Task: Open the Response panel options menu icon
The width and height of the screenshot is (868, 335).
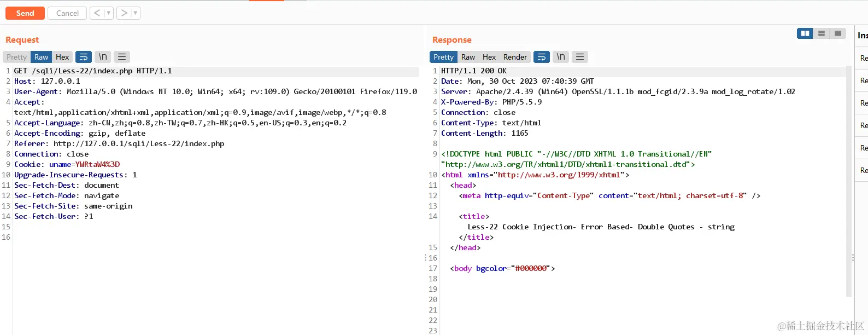Action: click(x=580, y=57)
